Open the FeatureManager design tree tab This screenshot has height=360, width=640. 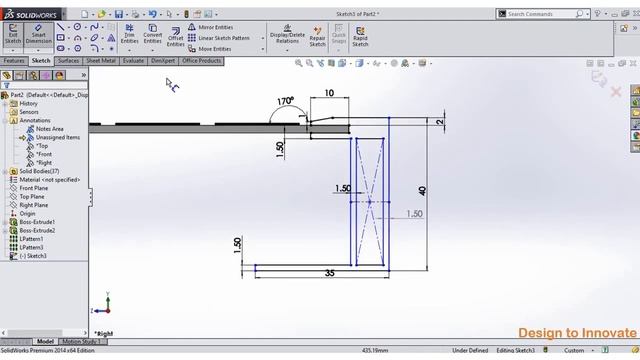coord(7,75)
